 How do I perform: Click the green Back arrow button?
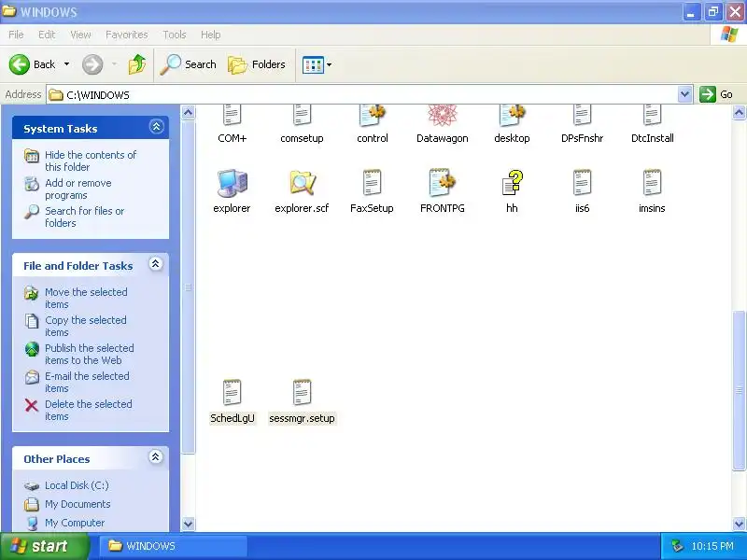pos(20,64)
